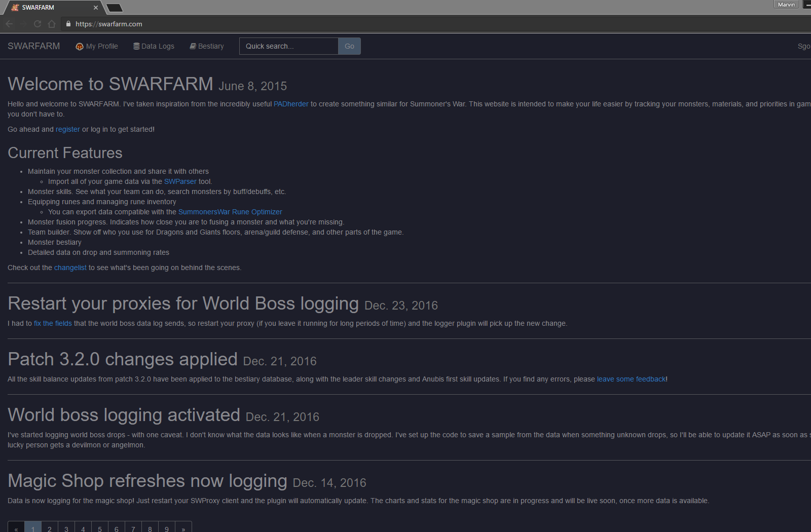Click 'Magic Shop refreshes now logging' heading

tap(148, 481)
